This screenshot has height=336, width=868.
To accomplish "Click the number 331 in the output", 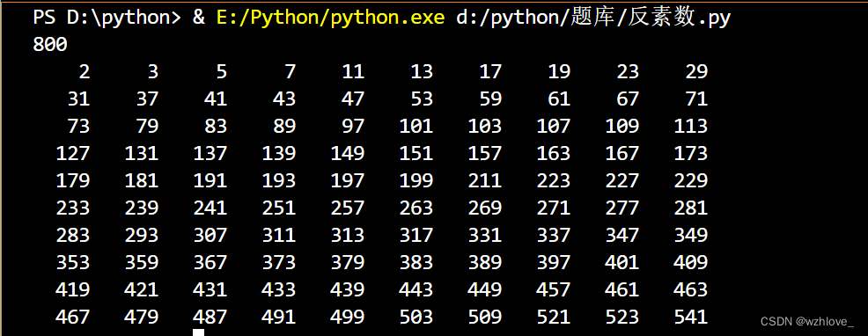I will tap(485, 235).
